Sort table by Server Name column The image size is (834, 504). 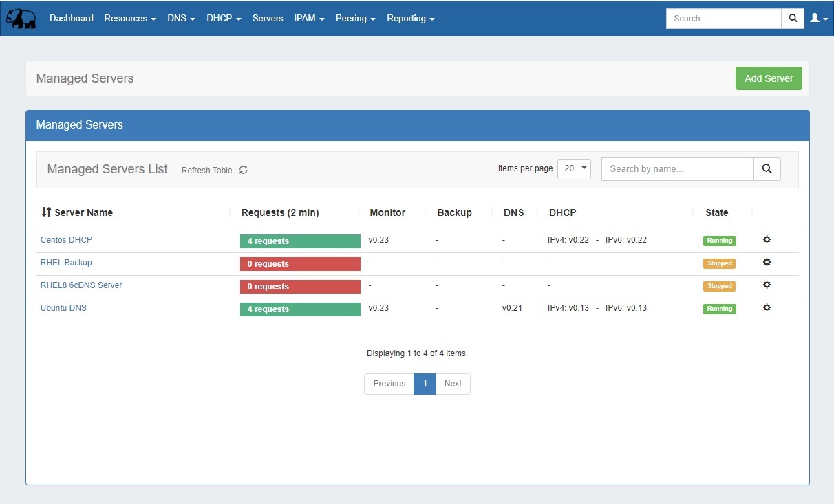coord(77,212)
